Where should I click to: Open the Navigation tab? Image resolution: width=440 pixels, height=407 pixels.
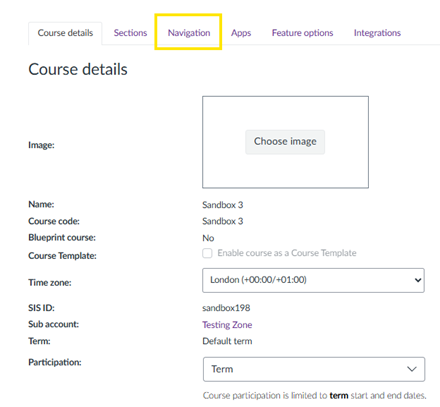189,33
